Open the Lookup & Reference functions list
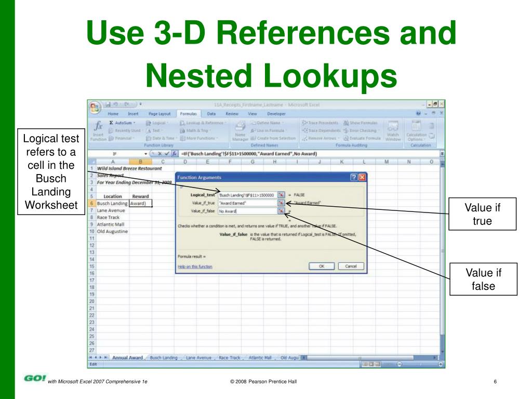The height and width of the screenshot is (399, 532). (203, 123)
